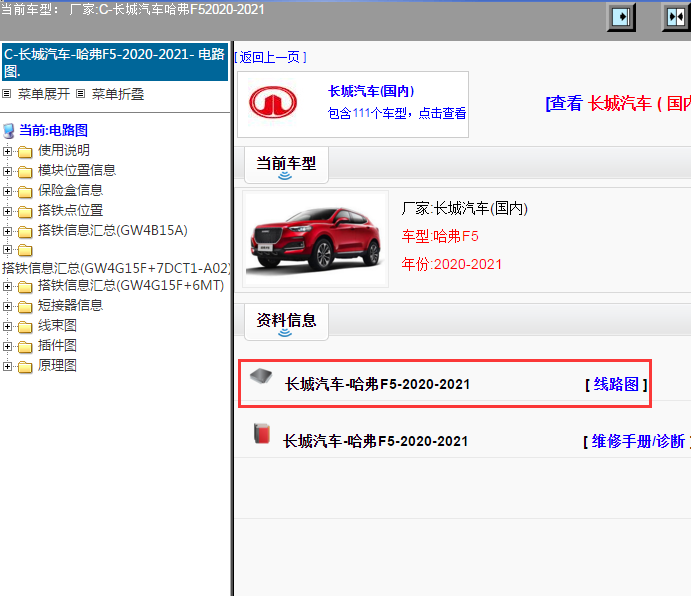Click the 返回上一页 link

[270, 57]
